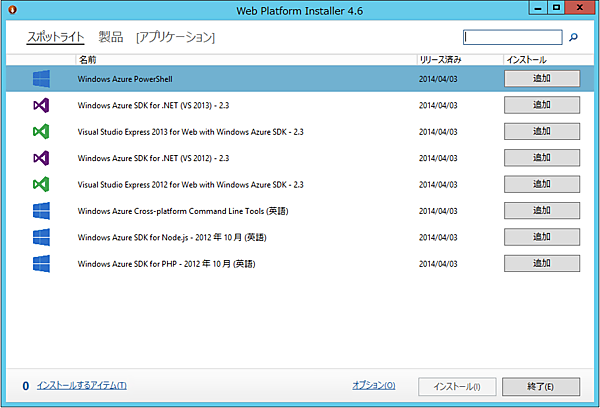This screenshot has width=600, height=408.
Task: Maximize the Web Platform Installer window
Action: click(x=556, y=8)
